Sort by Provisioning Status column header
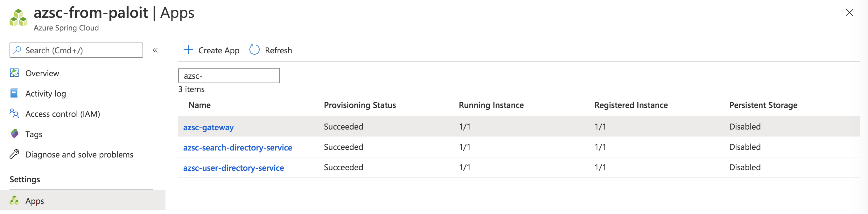868x214 pixels. point(360,105)
